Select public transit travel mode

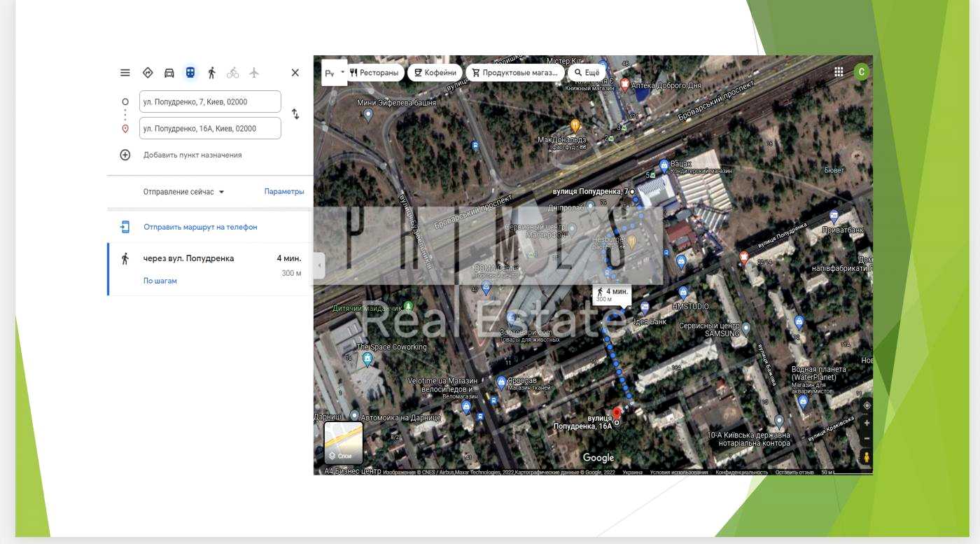pos(190,73)
